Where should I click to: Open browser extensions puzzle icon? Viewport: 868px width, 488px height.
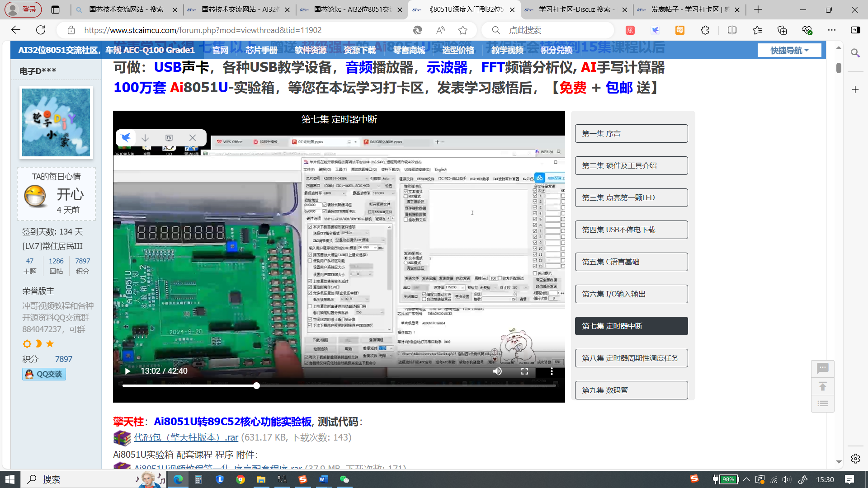[705, 30]
